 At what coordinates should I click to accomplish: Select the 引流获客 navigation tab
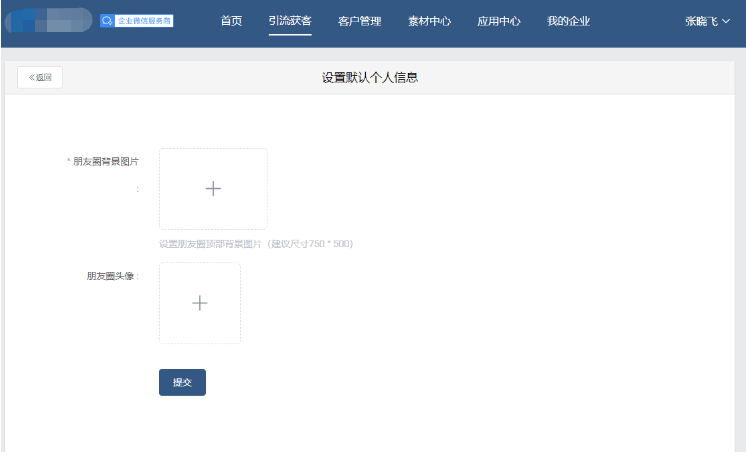tap(290, 21)
